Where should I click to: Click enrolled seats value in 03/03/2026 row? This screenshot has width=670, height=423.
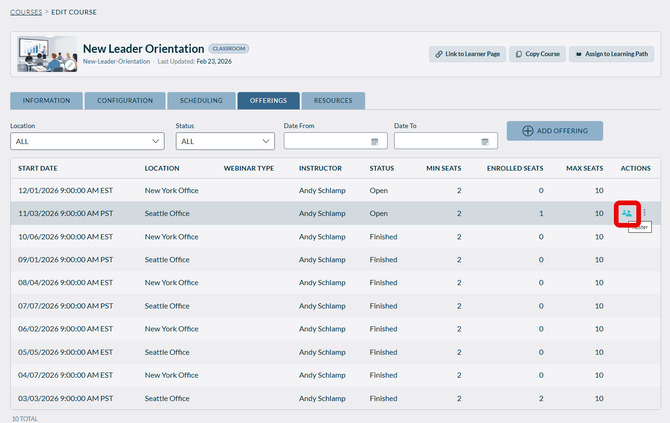pyautogui.click(x=541, y=398)
